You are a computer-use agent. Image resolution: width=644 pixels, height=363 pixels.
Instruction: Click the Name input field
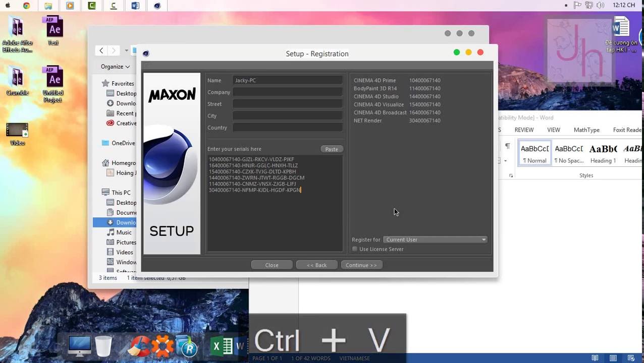tap(288, 80)
